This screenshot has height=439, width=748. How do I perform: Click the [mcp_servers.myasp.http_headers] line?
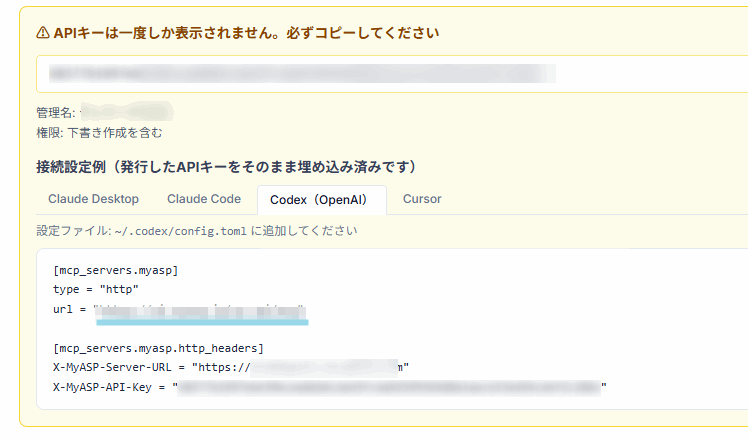pyautogui.click(x=158, y=348)
